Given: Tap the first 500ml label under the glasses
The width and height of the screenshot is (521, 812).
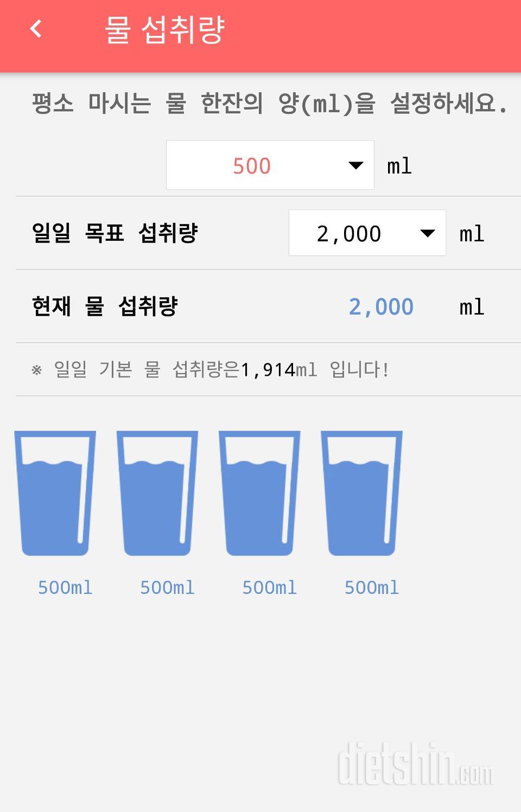Looking at the screenshot, I should 65,587.
